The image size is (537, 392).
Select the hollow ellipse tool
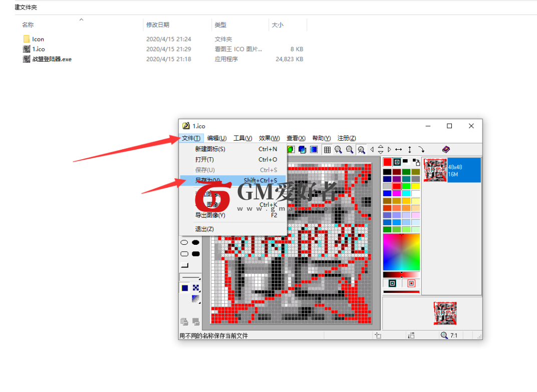point(184,243)
